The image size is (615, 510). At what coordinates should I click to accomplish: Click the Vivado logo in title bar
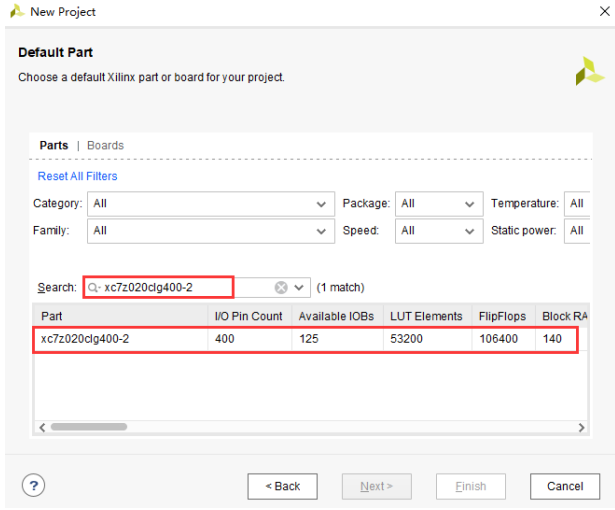coord(15,12)
